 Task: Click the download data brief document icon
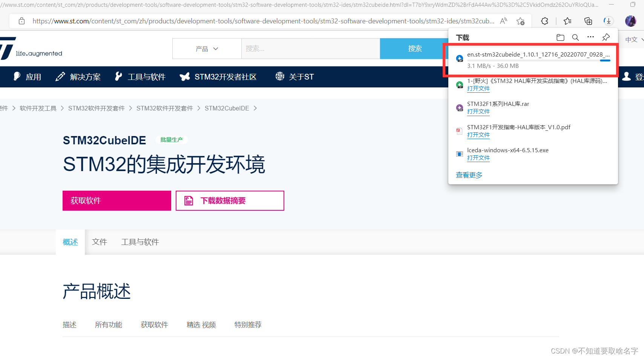(x=189, y=200)
